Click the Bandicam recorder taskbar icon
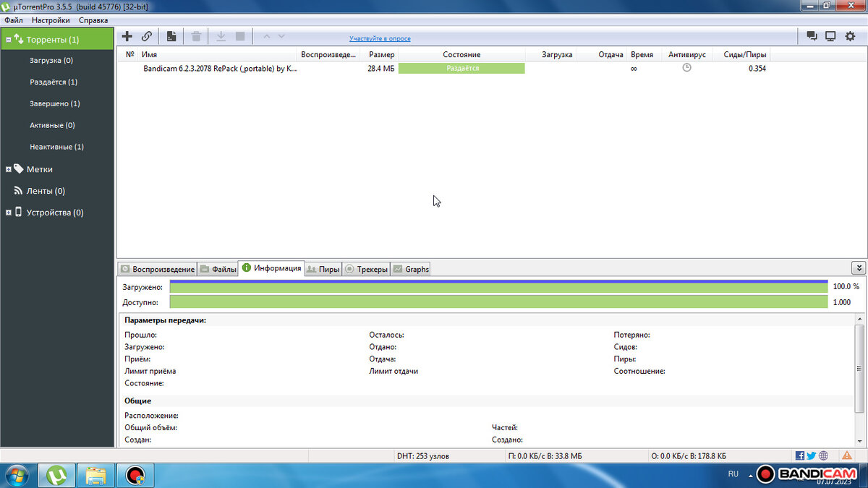868x488 pixels. coord(135,476)
